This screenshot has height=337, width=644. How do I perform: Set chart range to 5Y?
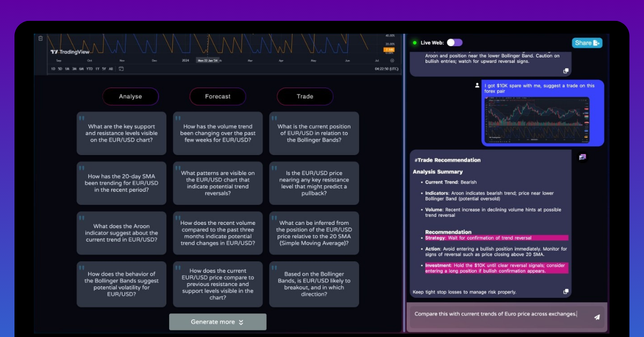tap(104, 69)
